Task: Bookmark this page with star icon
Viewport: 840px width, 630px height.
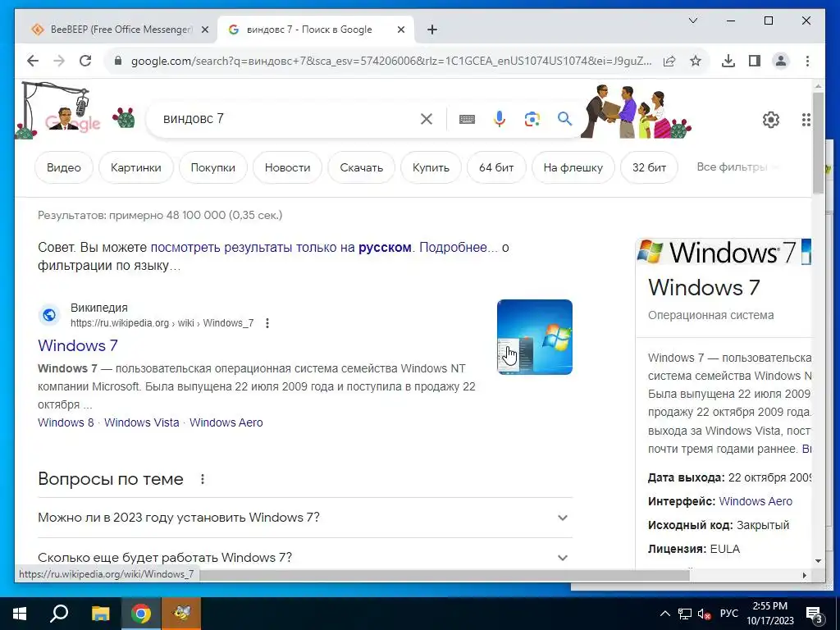Action: pyautogui.click(x=696, y=61)
